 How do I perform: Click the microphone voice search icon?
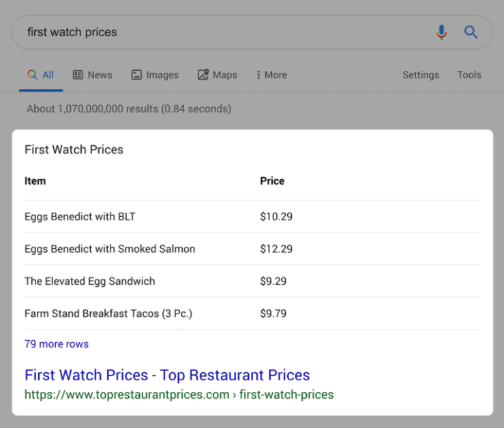pos(441,32)
